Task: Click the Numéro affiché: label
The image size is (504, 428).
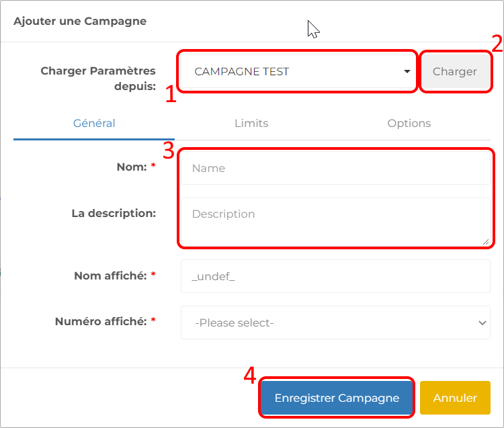Action: [x=101, y=322]
